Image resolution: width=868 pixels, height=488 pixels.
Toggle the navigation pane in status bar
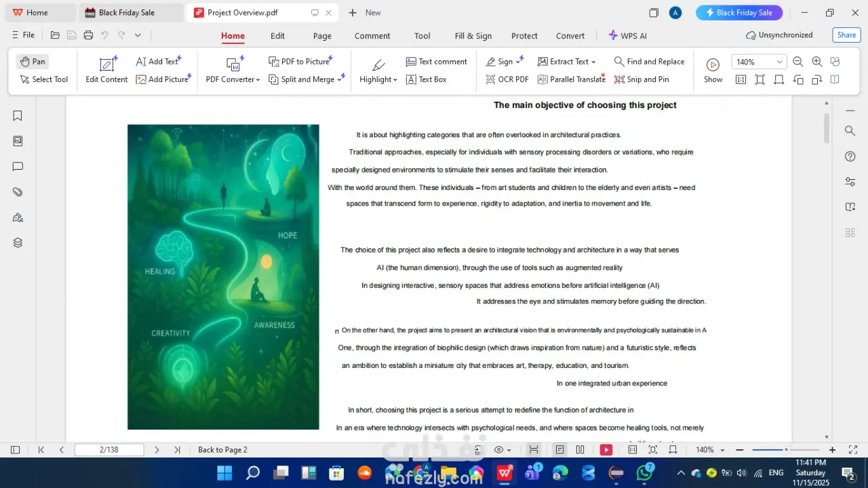tap(15, 450)
